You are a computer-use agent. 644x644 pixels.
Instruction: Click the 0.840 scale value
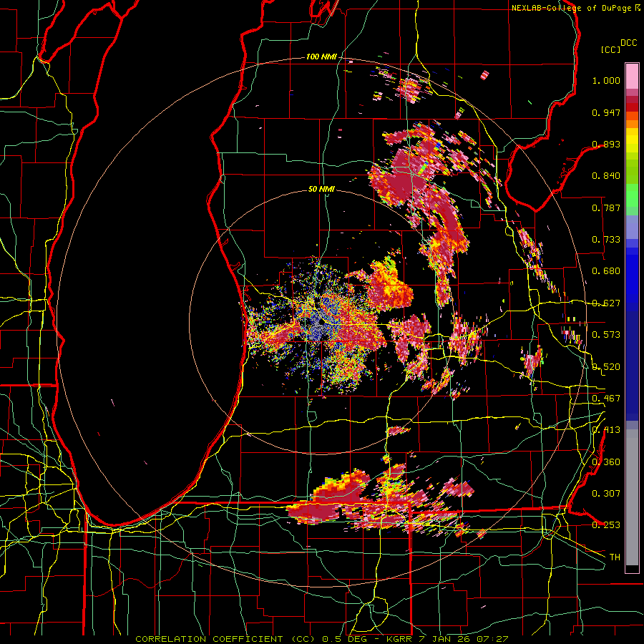(x=606, y=176)
